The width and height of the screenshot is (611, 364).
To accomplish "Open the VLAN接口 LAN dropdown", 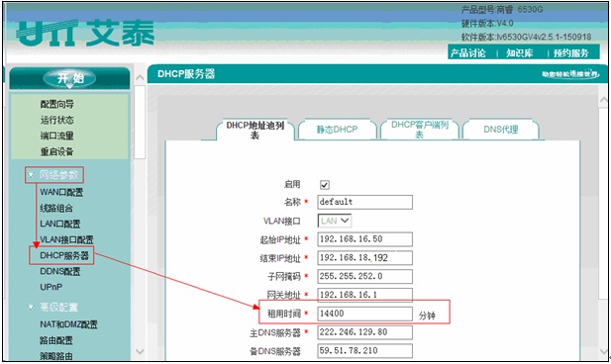I will pos(335,221).
